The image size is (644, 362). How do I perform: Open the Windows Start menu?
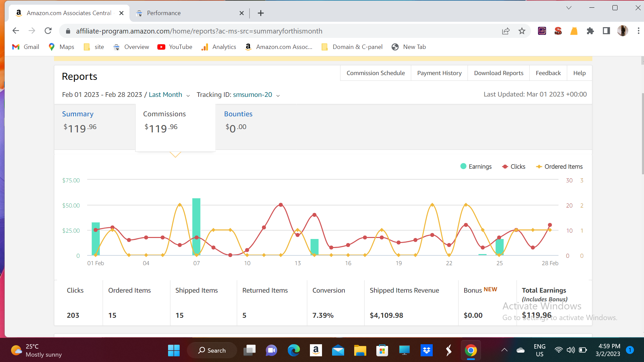(174, 351)
